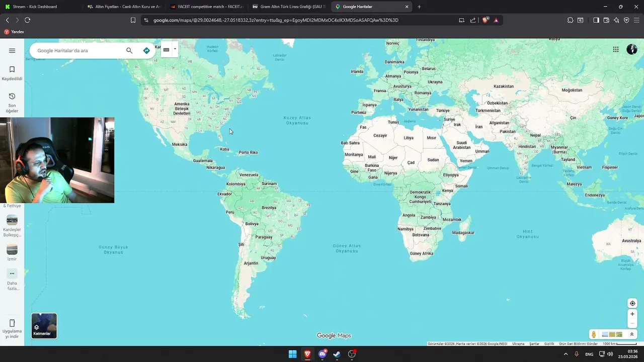Click the Brezilya country label
Screen dimensions: 644x362
point(269,208)
